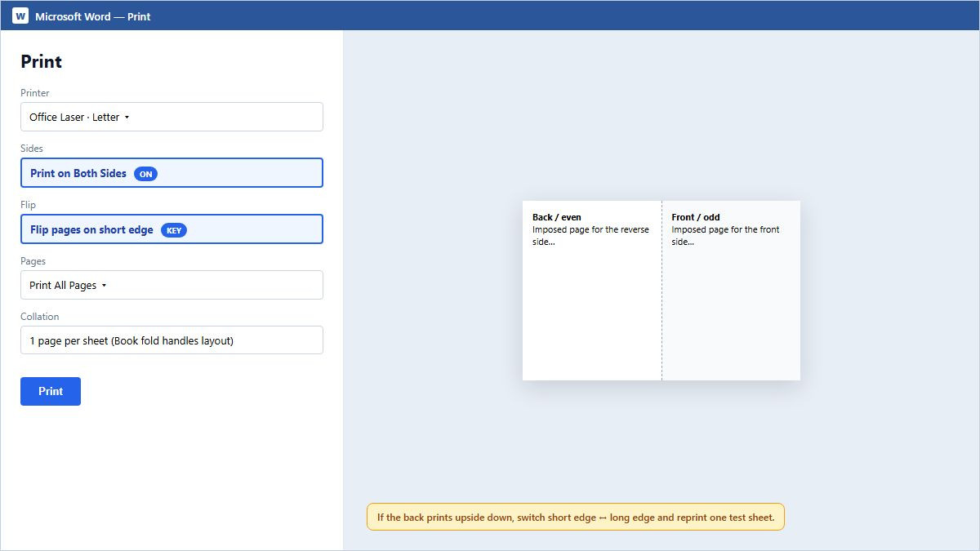Click 'Imposed page for the reverse side...' text

pos(590,236)
